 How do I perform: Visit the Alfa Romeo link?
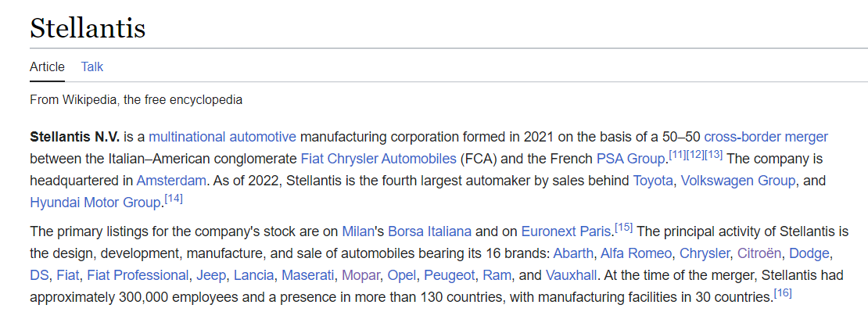click(x=636, y=253)
